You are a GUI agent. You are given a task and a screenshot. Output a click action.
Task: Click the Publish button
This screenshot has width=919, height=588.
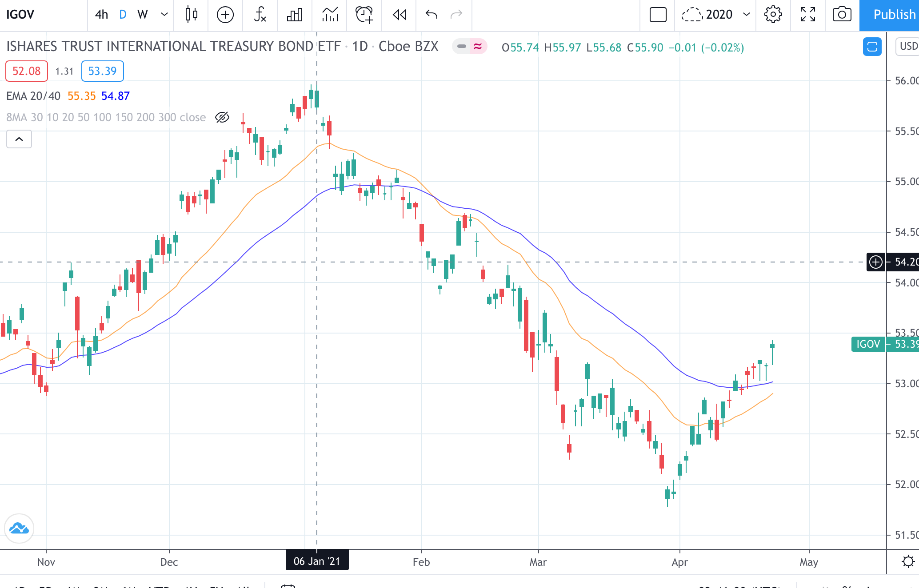(x=891, y=15)
